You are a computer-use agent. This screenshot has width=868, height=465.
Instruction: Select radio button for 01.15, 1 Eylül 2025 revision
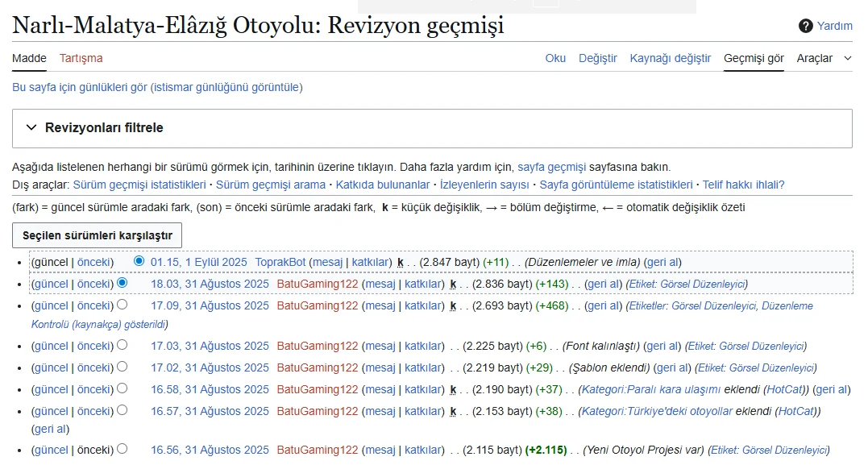click(139, 262)
